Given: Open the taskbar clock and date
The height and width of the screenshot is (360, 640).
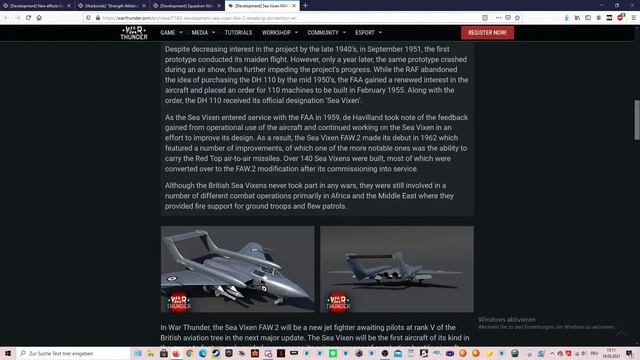Looking at the screenshot, I should 611,353.
